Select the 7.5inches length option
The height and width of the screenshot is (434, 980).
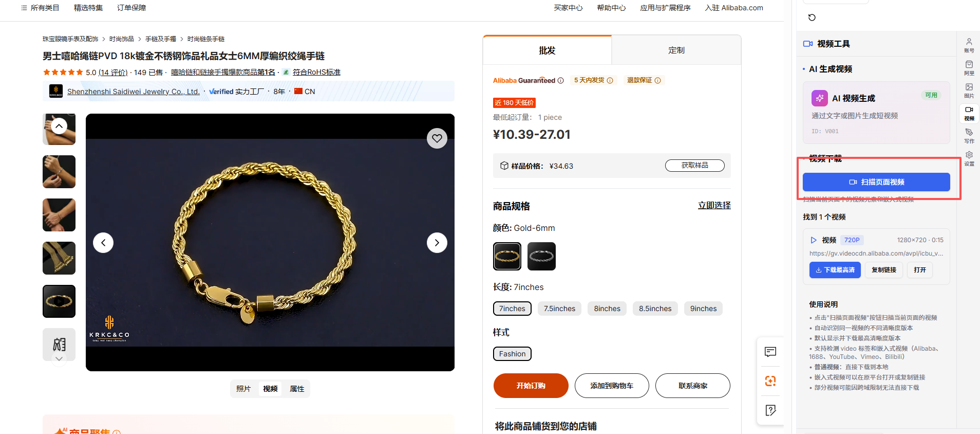(x=559, y=309)
